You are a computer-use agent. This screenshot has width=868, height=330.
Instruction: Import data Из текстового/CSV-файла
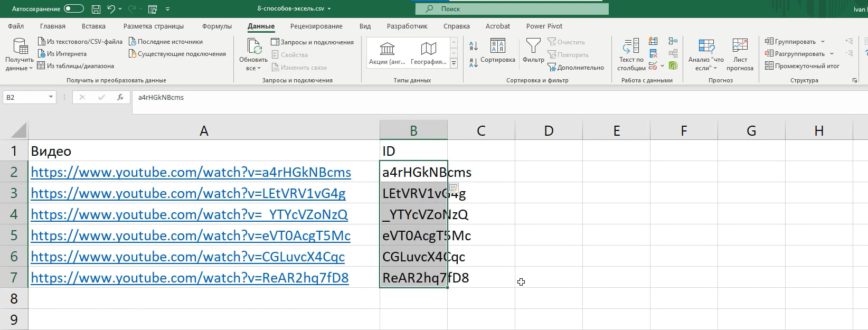[x=80, y=42]
